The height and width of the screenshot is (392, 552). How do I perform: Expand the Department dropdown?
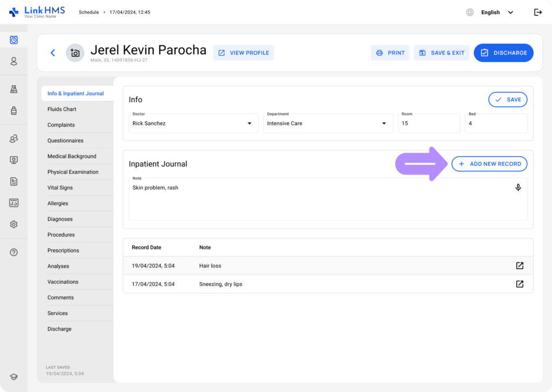click(x=384, y=123)
